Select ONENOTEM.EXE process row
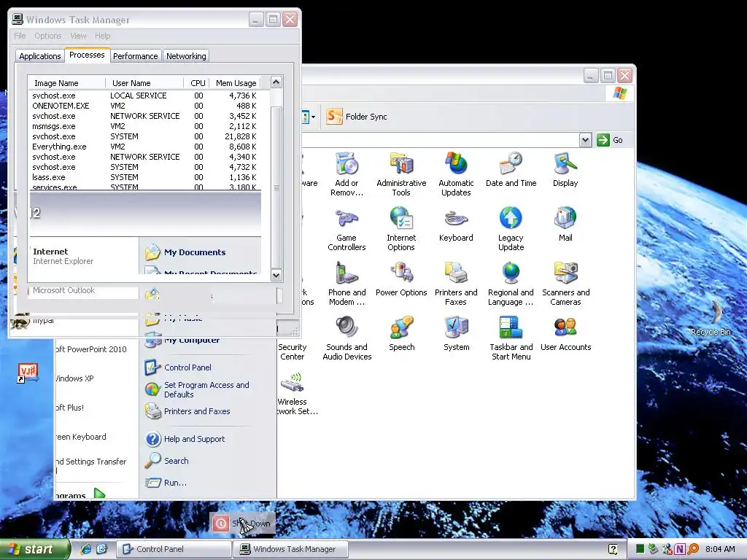The width and height of the screenshot is (747, 560). point(145,106)
